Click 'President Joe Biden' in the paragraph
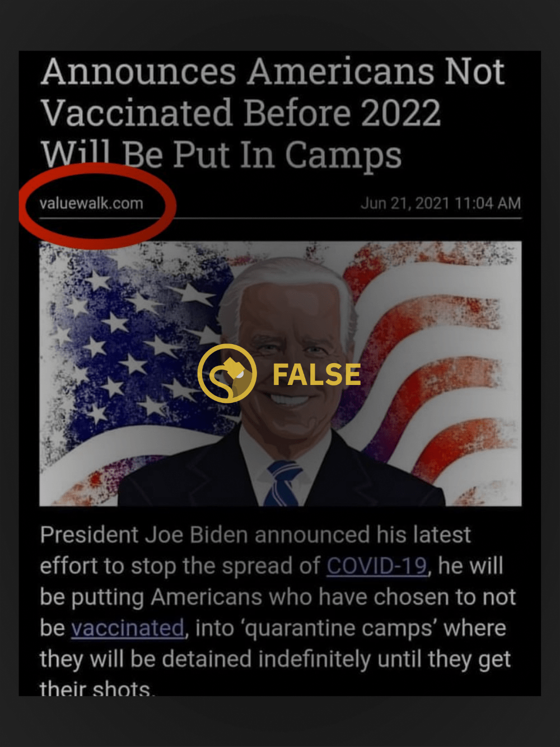This screenshot has width=560, height=747. point(144,535)
